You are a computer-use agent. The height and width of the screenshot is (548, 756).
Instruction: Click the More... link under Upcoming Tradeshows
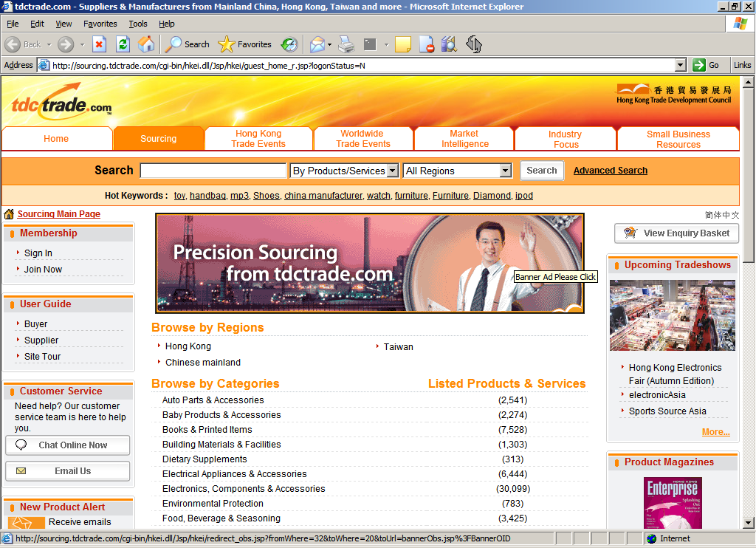tap(716, 432)
